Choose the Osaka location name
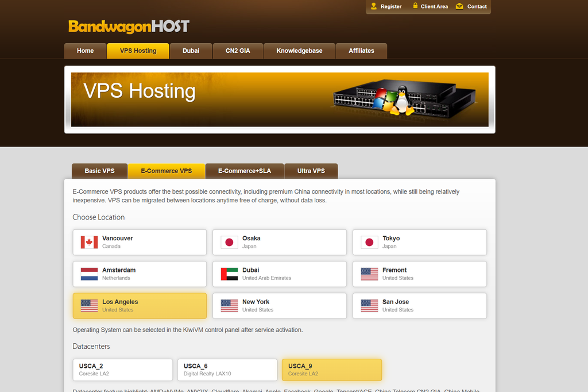 point(252,238)
